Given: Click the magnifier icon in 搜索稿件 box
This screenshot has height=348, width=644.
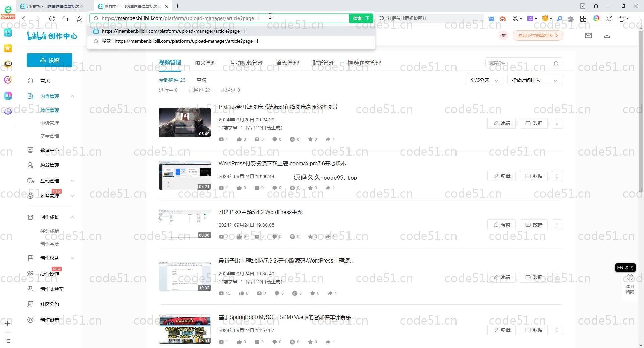Looking at the screenshot, I should pos(556,63).
